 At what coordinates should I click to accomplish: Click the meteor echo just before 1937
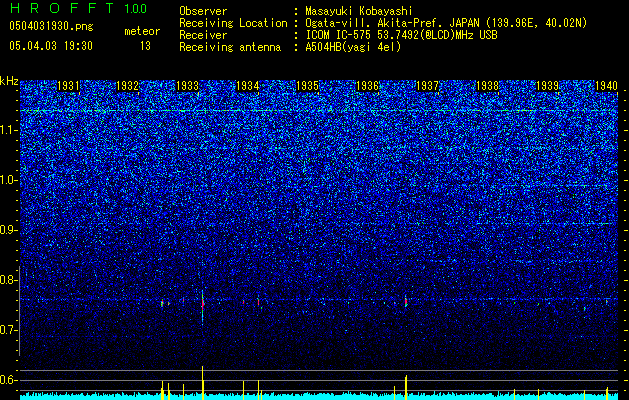[406, 302]
